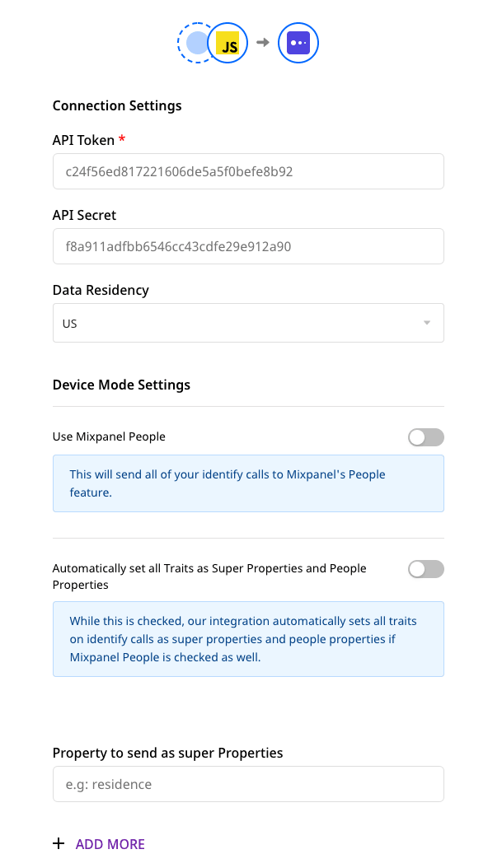Click the plus icon beside ADD MORE
The width and height of the screenshot is (488, 868).
coord(58,843)
